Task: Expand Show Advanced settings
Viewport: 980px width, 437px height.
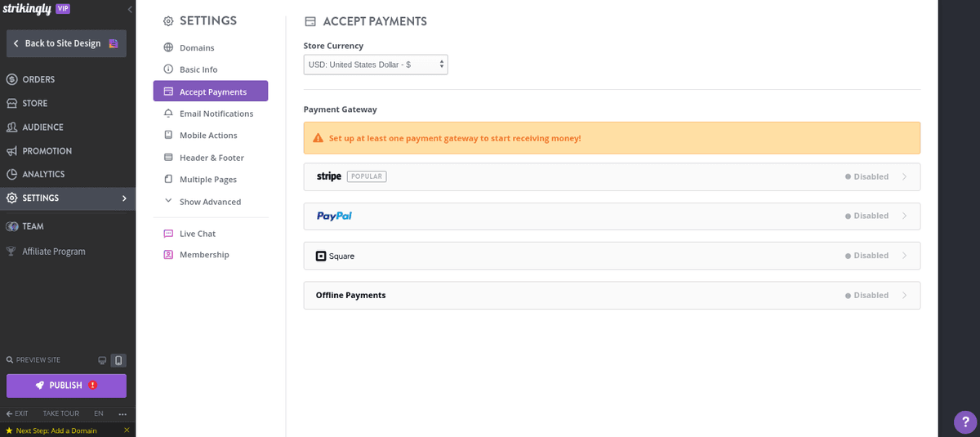Action: [210, 202]
